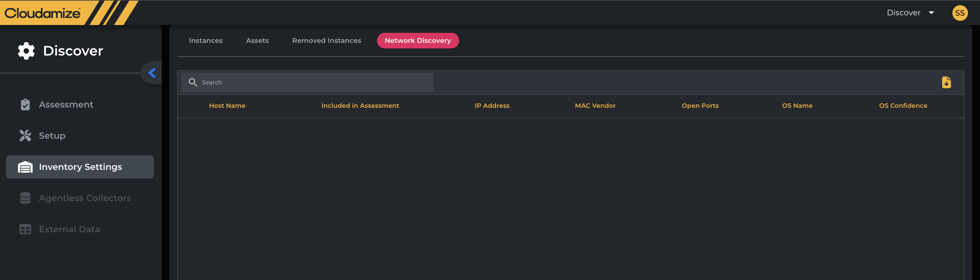Click the Discover gear icon
Screen dimensions: 980x280
pyautogui.click(x=26, y=51)
